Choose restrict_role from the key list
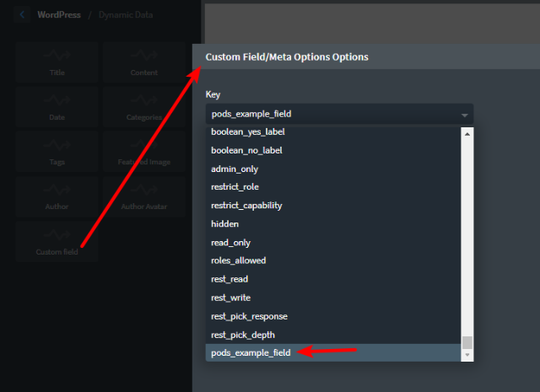This screenshot has width=540, height=392. (333, 187)
